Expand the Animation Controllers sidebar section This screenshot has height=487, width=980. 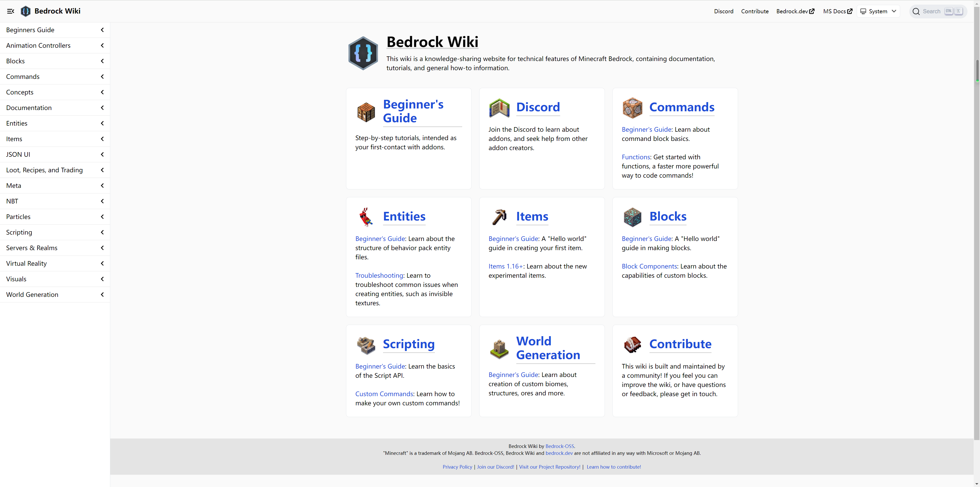55,45
